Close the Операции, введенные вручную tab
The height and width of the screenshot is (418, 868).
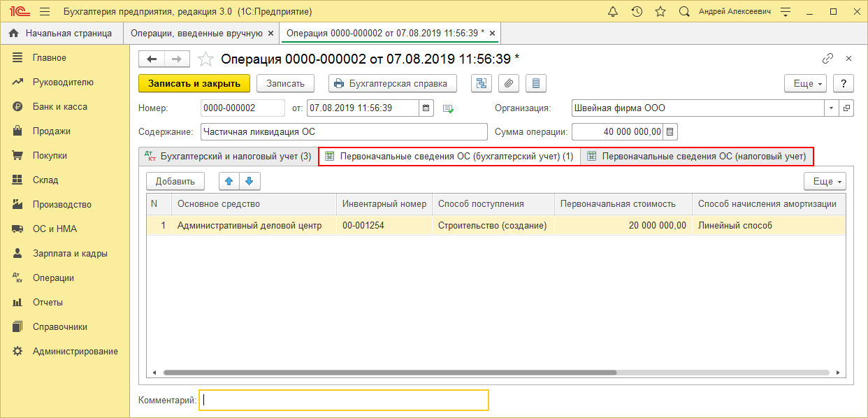(271, 34)
